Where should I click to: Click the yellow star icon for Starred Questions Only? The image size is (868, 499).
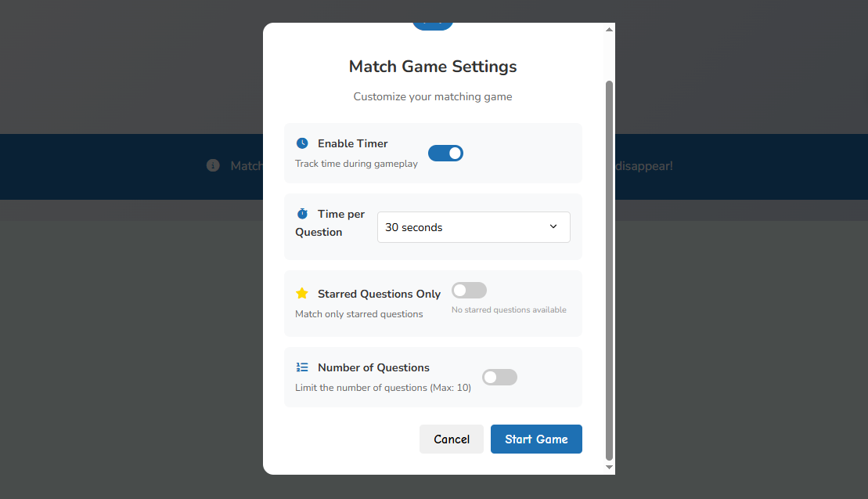[302, 293]
